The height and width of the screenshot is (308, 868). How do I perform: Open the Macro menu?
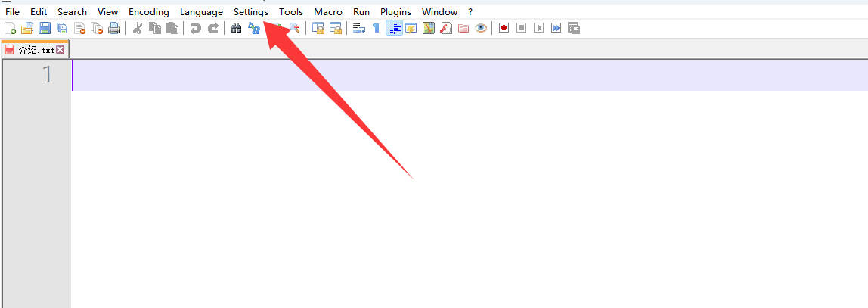328,11
